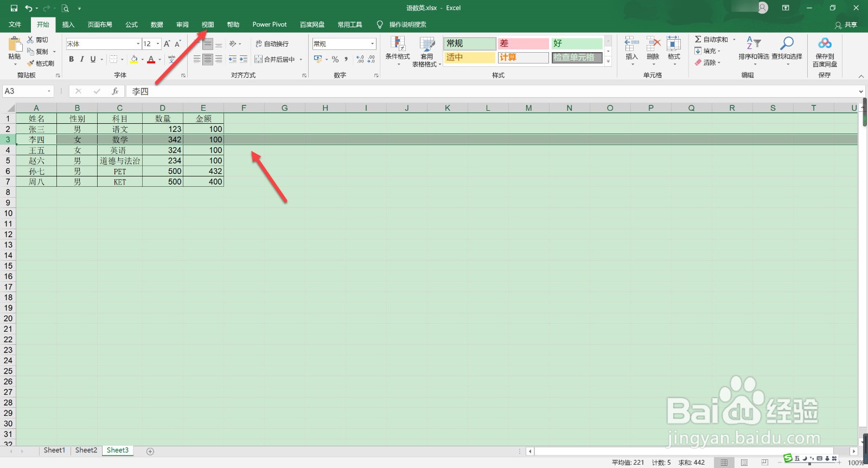Image resolution: width=868 pixels, height=468 pixels.
Task: Apply cell borders icon
Action: point(113,59)
